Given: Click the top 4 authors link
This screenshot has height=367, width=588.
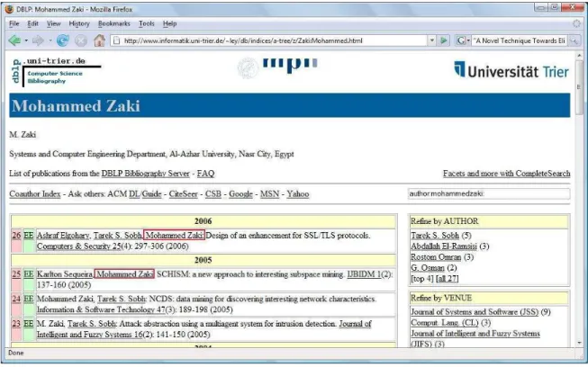Looking at the screenshot, I should (422, 278).
